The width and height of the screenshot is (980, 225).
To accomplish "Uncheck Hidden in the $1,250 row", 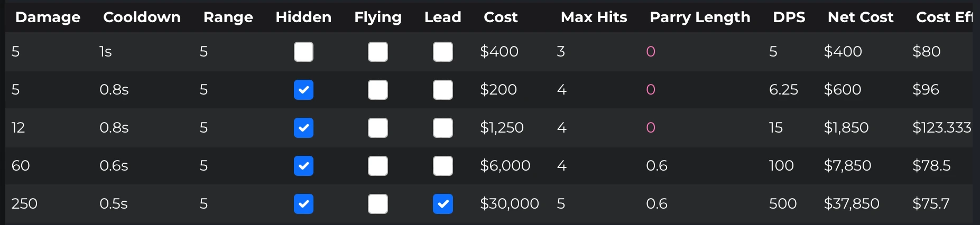I will [x=303, y=128].
